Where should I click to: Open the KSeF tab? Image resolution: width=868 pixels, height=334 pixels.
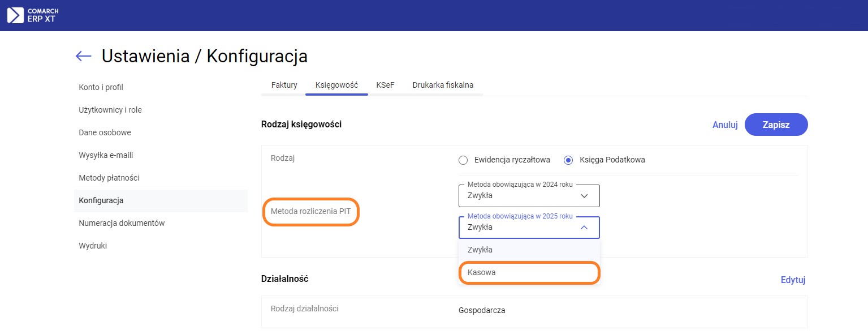(x=385, y=85)
